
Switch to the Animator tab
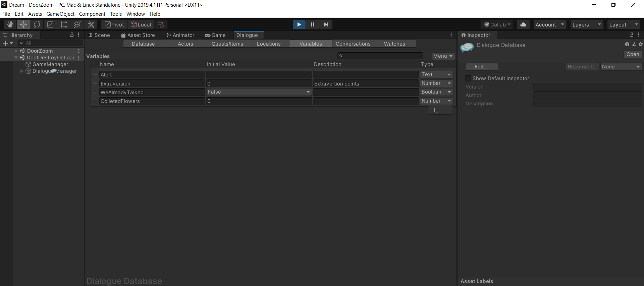(x=180, y=35)
